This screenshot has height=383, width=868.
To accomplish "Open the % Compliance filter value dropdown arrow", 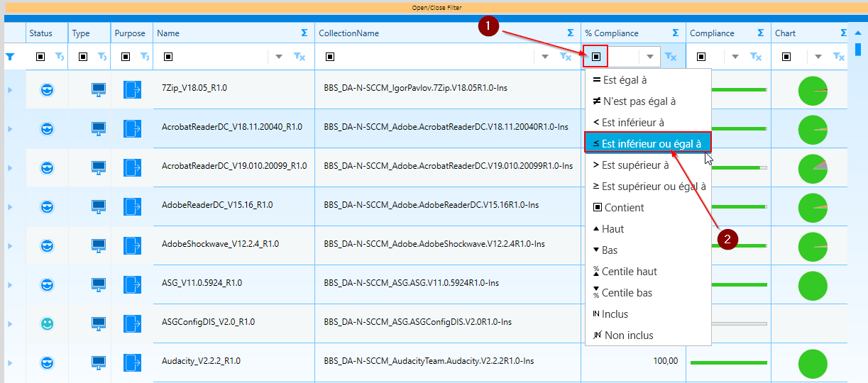I will 650,57.
